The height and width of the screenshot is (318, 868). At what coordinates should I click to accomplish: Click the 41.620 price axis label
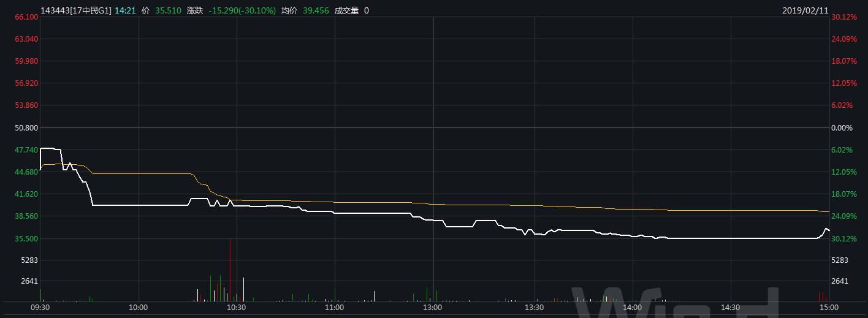[26, 194]
